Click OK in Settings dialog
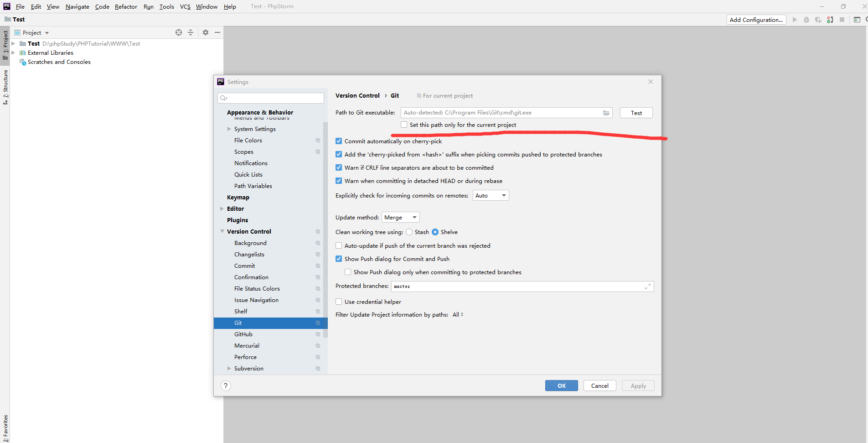The width and height of the screenshot is (868, 443). (561, 386)
